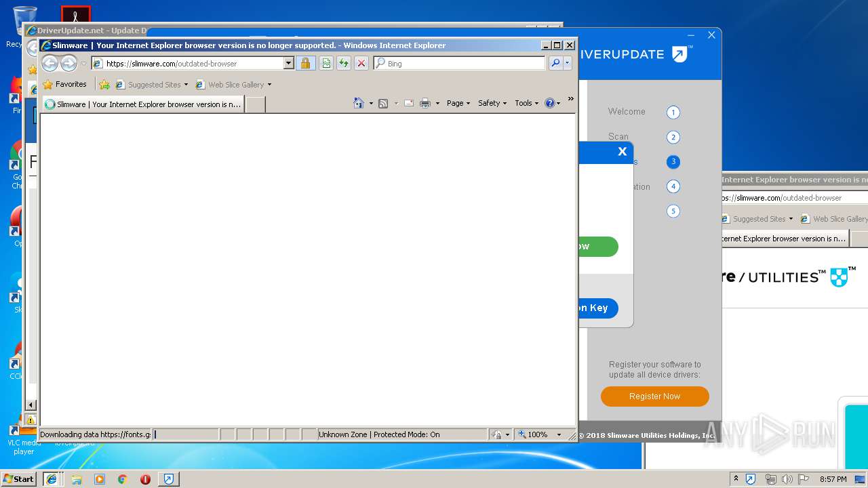Image resolution: width=868 pixels, height=488 pixels.
Task: Switch to Internet Explorer taskbar button
Action: (52, 479)
